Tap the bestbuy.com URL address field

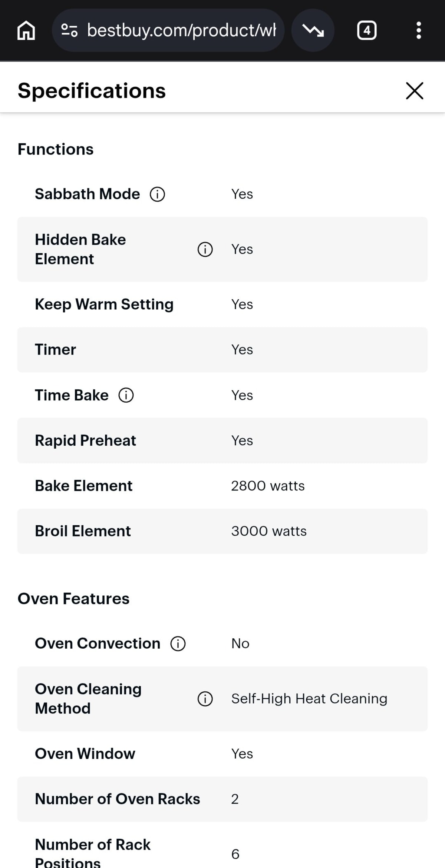(181, 30)
